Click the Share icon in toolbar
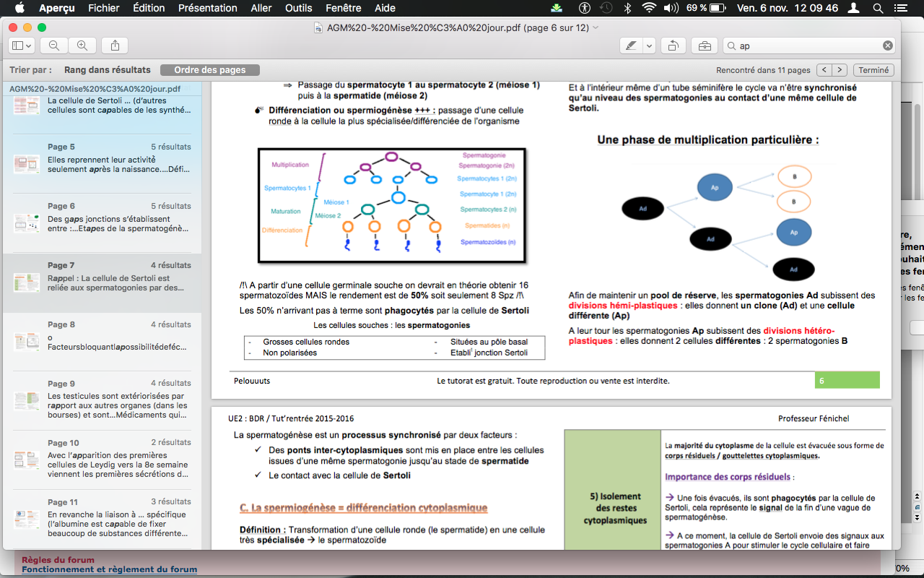 [115, 46]
